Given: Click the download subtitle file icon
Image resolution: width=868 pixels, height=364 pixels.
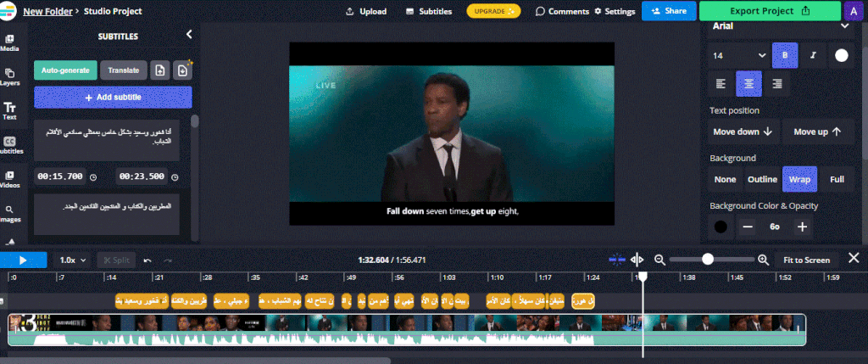Looking at the screenshot, I should point(182,70).
